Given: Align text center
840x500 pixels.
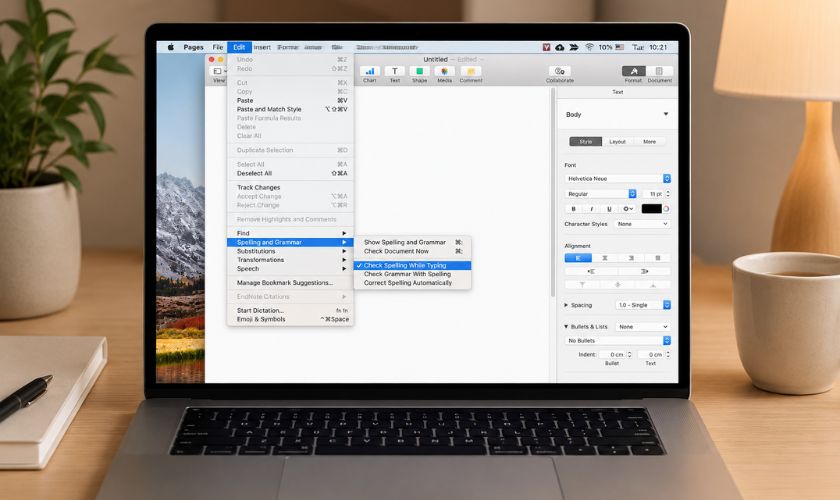Looking at the screenshot, I should 605,258.
